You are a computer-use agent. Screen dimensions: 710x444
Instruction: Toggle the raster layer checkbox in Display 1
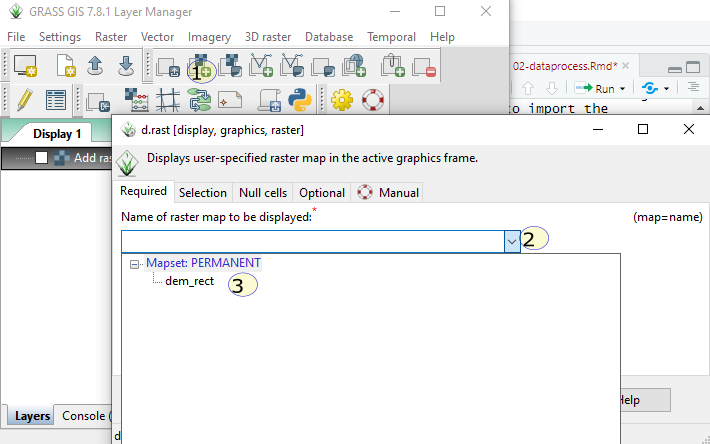click(x=42, y=158)
